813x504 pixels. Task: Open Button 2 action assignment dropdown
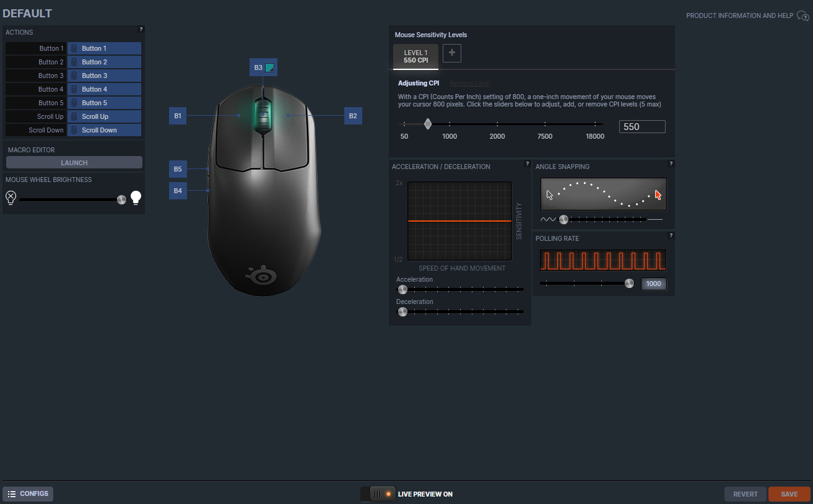[104, 62]
